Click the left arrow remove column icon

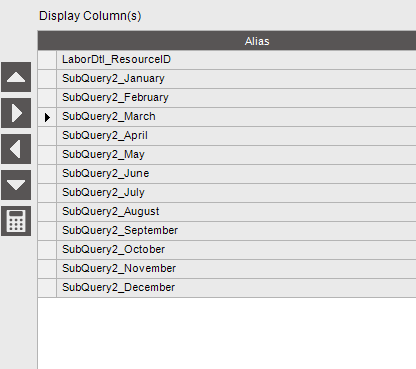click(x=16, y=149)
